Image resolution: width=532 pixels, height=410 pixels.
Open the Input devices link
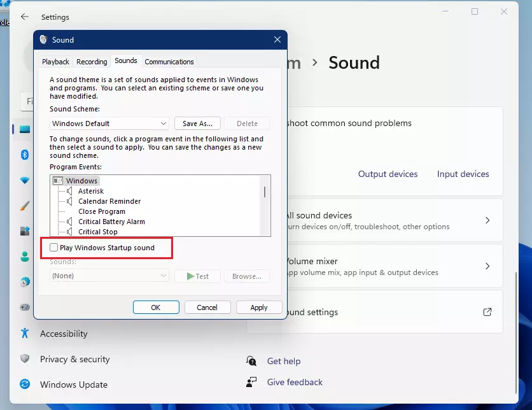[x=463, y=174]
